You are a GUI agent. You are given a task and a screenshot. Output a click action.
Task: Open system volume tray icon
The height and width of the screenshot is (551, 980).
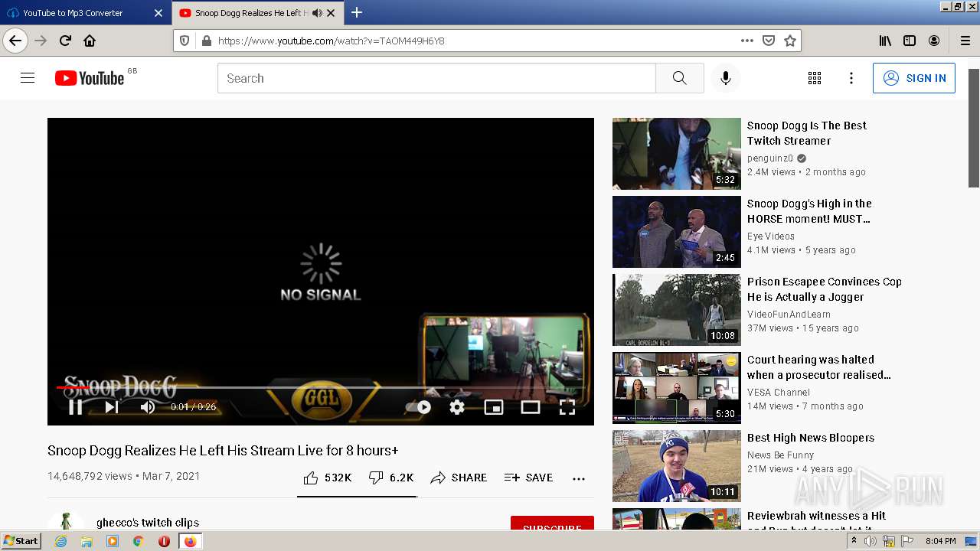(871, 541)
